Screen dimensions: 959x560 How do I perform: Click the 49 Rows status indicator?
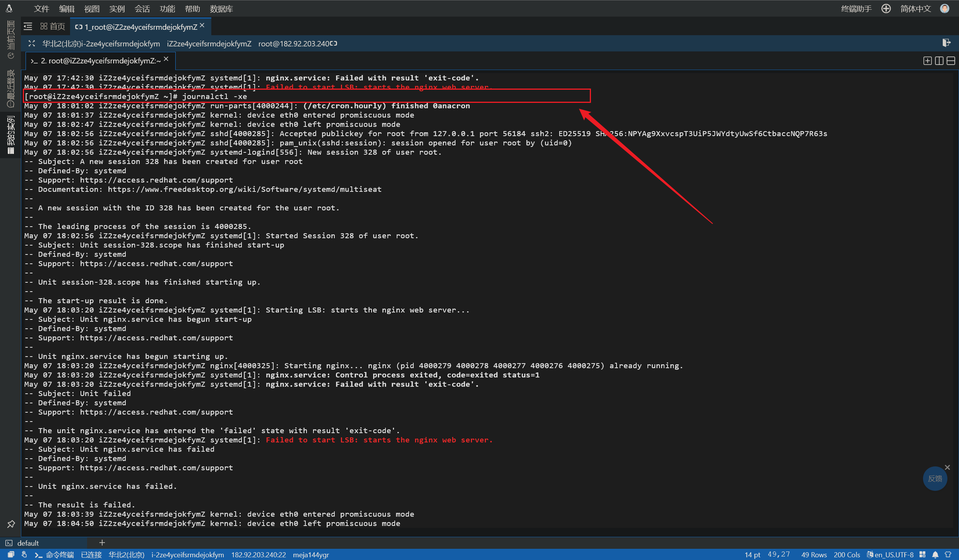tap(813, 555)
